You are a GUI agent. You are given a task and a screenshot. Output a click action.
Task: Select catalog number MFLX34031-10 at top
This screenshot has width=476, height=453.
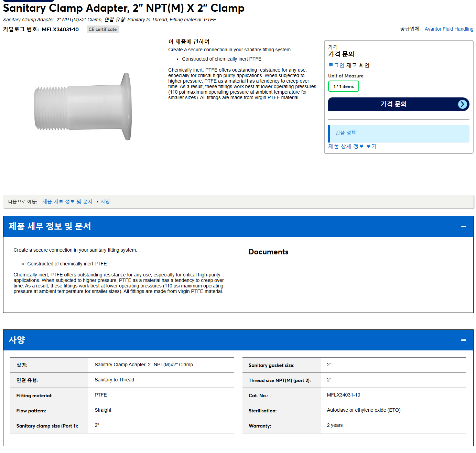[60, 30]
